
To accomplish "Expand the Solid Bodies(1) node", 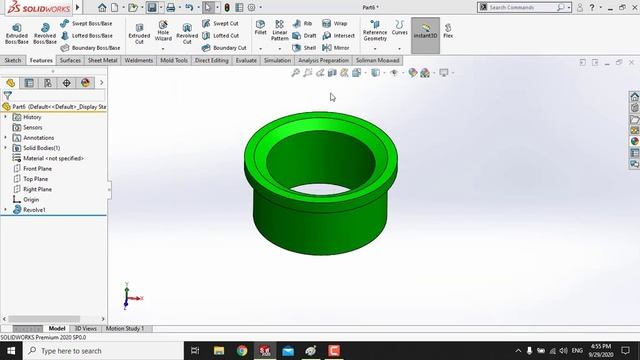I will pos(6,148).
